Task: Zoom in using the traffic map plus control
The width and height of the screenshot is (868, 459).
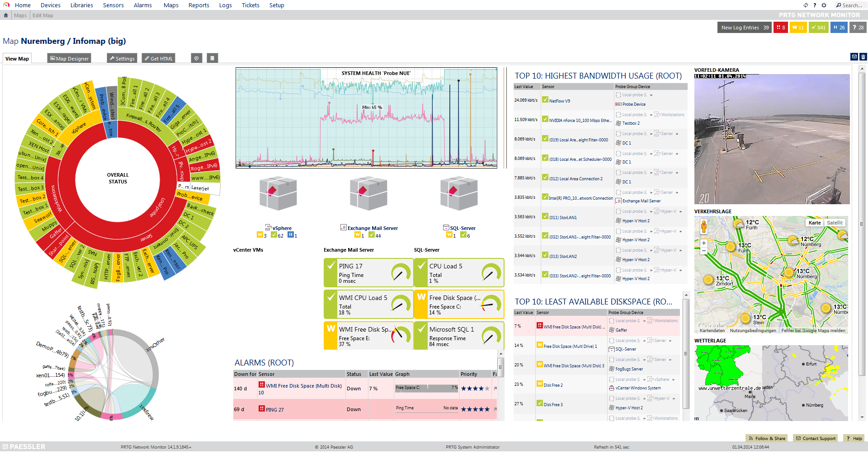Action: [703, 243]
